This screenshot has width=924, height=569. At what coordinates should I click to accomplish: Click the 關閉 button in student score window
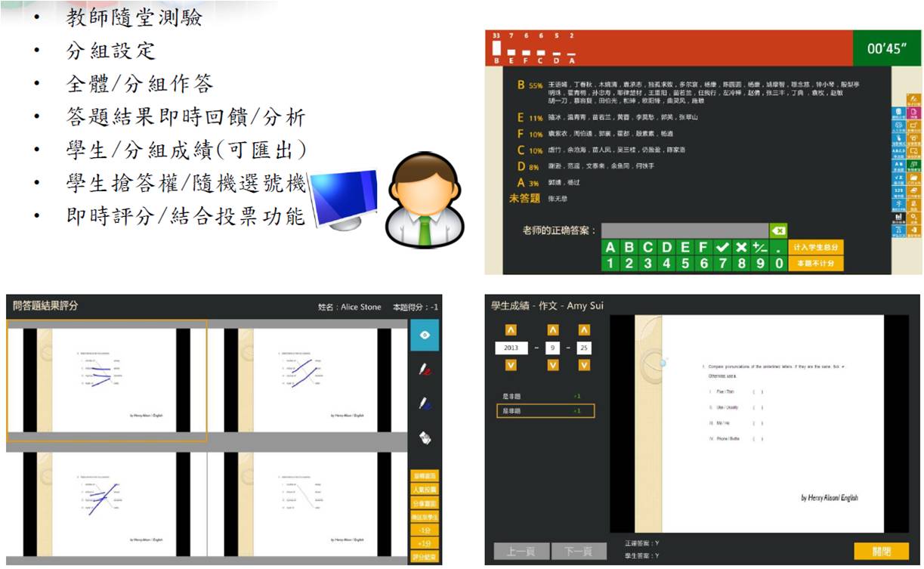[881, 552]
